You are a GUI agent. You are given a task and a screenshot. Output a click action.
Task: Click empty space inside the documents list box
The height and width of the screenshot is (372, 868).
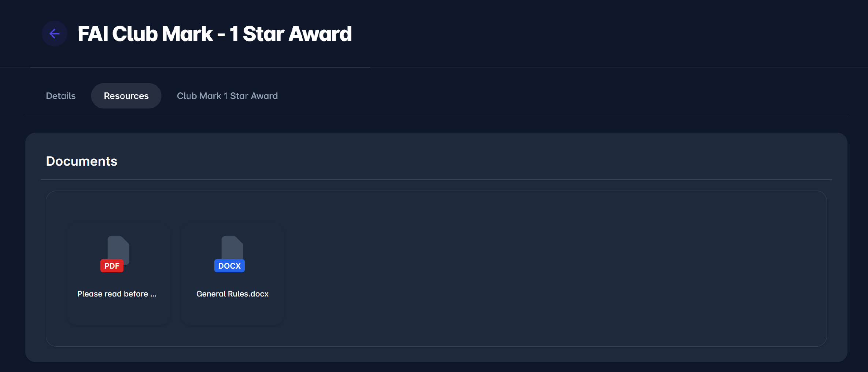[x=550, y=268]
